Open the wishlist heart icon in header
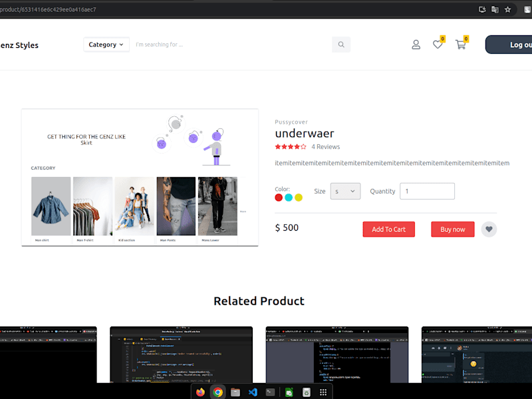This screenshot has height=399, width=532. [438, 45]
